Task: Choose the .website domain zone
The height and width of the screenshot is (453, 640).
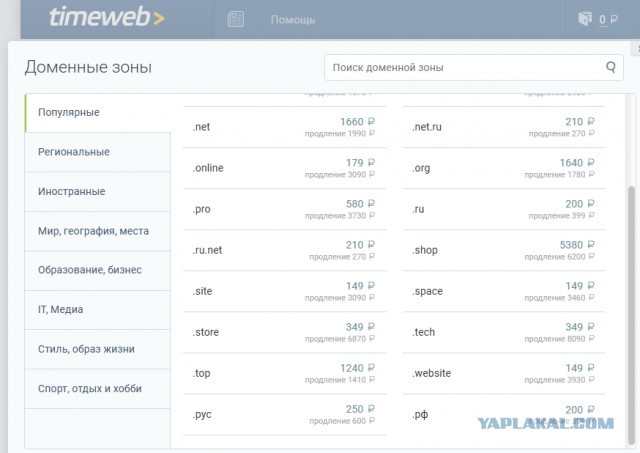Action: point(504,373)
